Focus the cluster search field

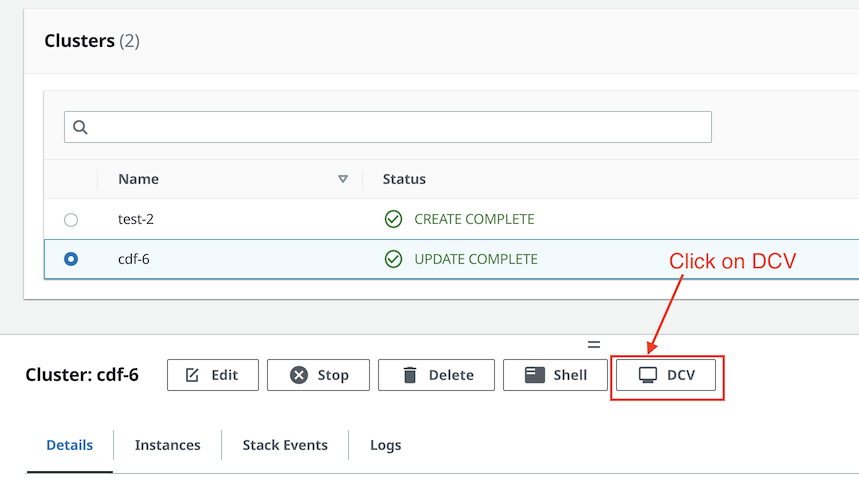click(x=388, y=127)
